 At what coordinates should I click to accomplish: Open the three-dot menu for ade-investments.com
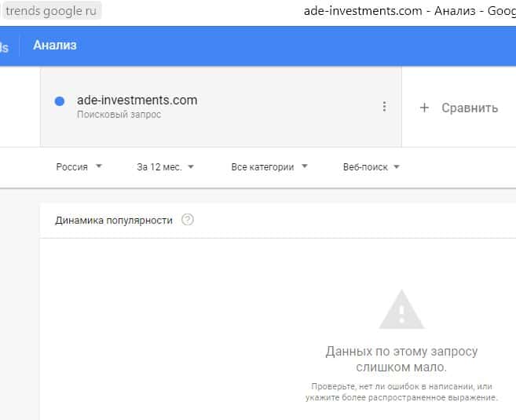click(x=384, y=107)
